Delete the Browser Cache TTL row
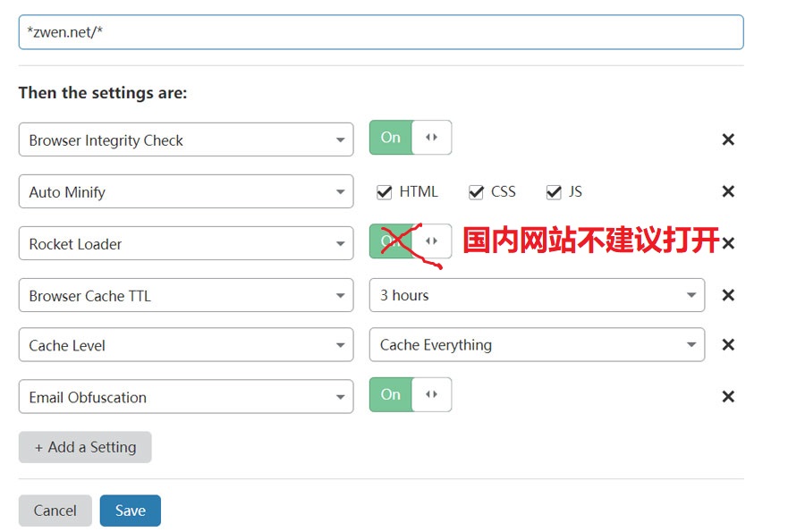The height and width of the screenshot is (532, 805). click(728, 295)
